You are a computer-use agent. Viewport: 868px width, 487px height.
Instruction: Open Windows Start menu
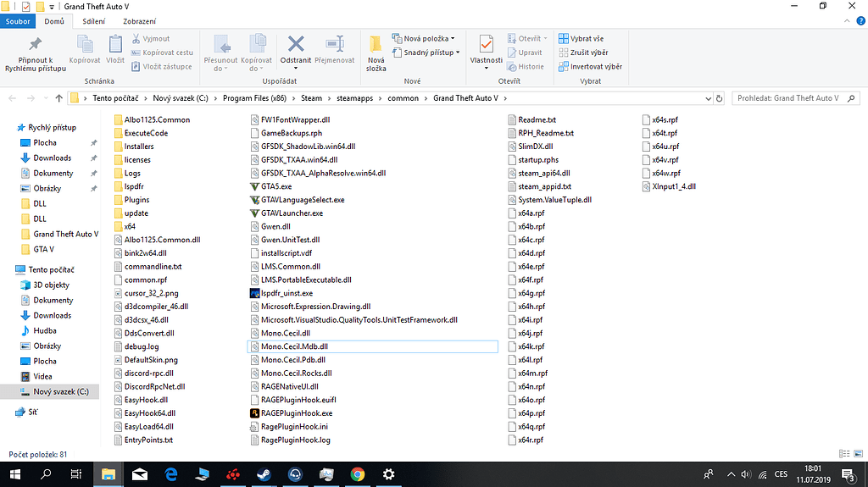coord(15,474)
